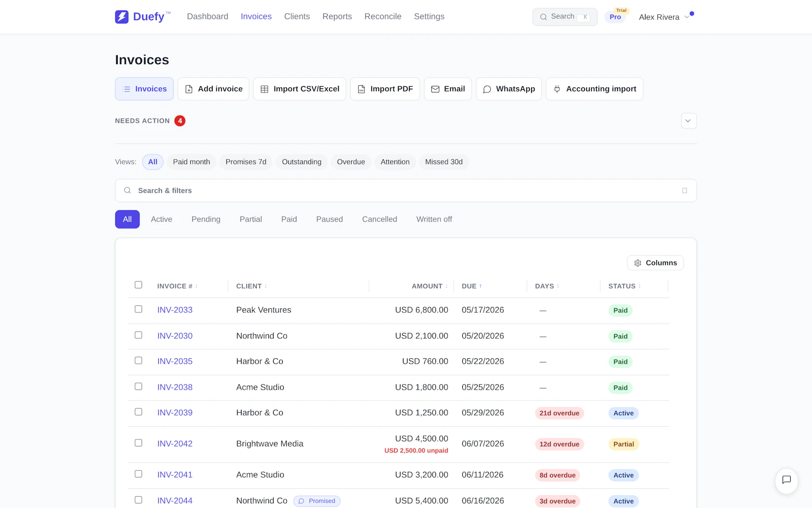This screenshot has width=812, height=508.
Task: Select the INV-2035 row checkbox
Action: click(139, 361)
